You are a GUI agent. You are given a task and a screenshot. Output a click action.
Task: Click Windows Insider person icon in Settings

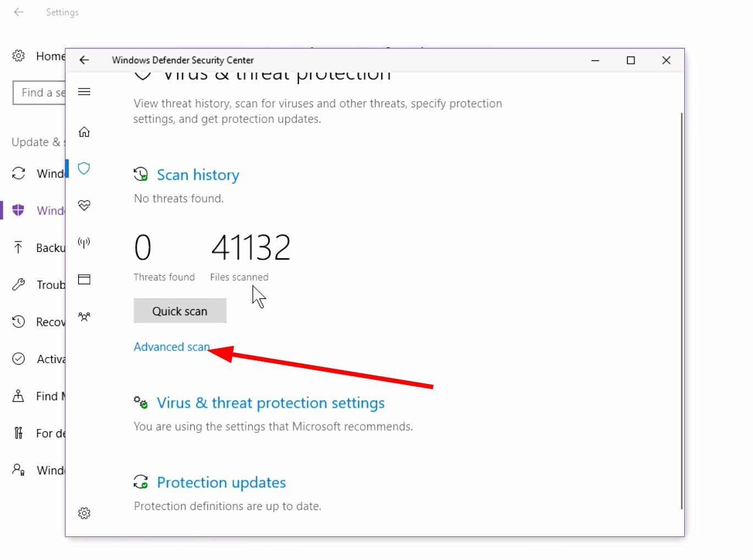point(19,470)
